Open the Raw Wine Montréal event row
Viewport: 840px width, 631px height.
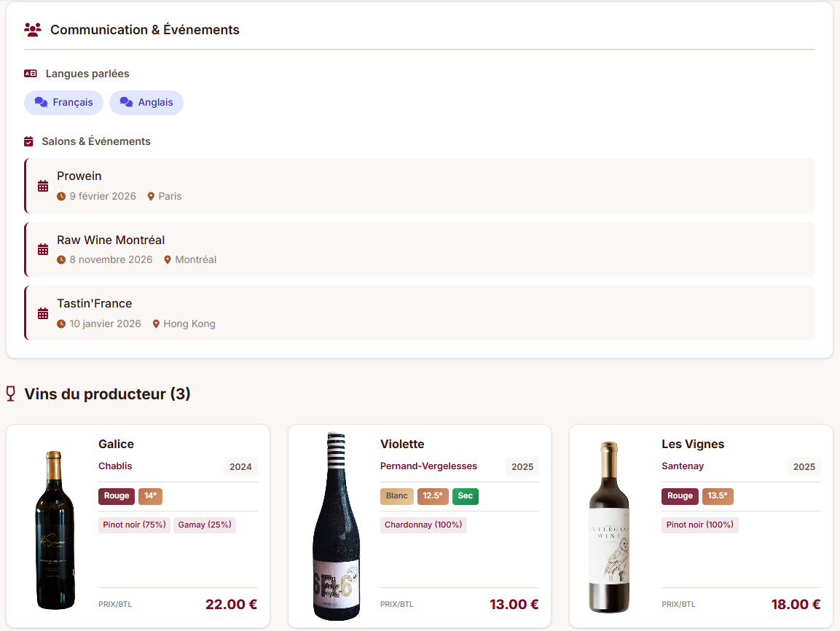coord(420,249)
